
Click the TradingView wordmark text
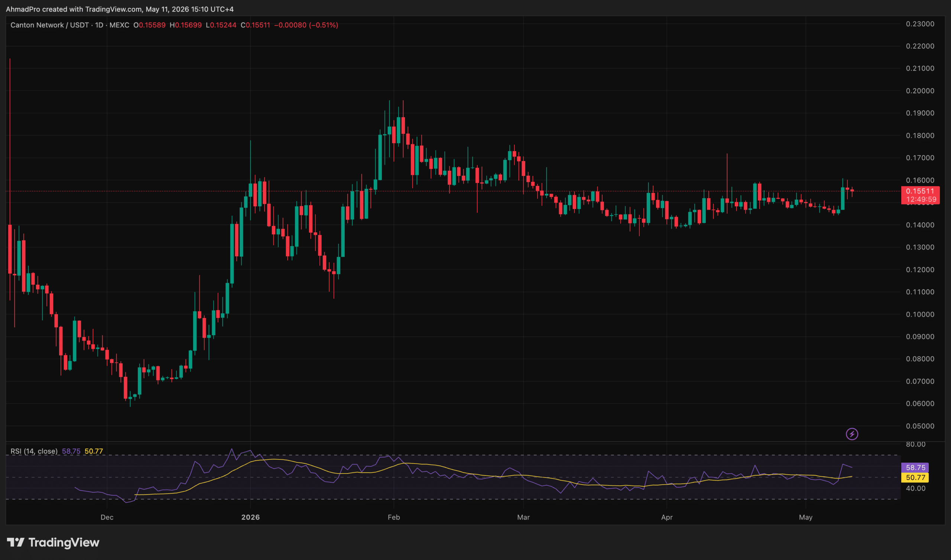point(64,542)
